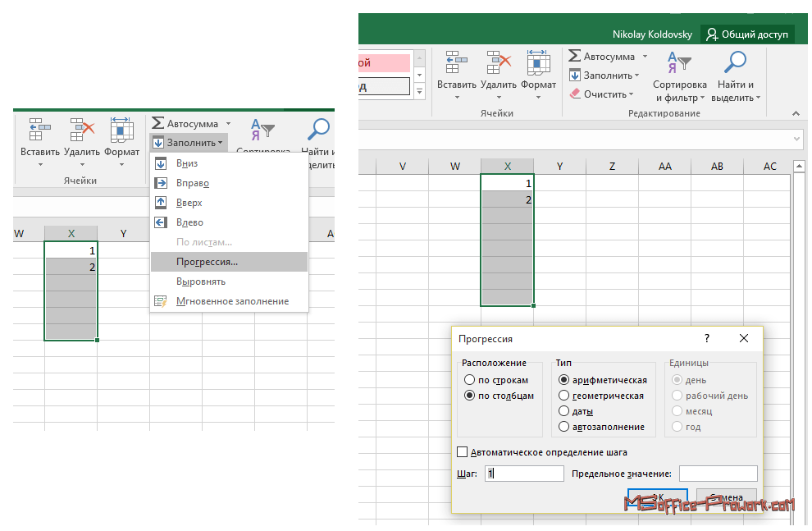Click Format cells icon in left screenshot
The height and width of the screenshot is (531, 812).
(121, 130)
